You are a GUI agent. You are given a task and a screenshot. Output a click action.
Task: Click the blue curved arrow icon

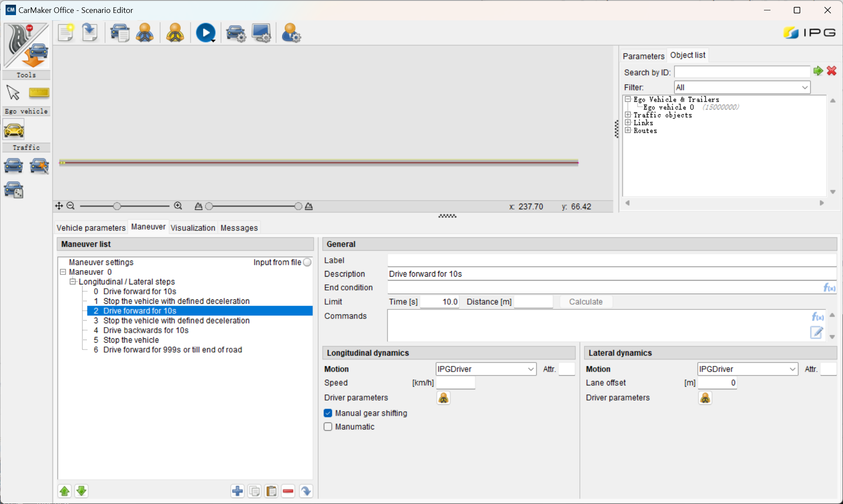(306, 491)
